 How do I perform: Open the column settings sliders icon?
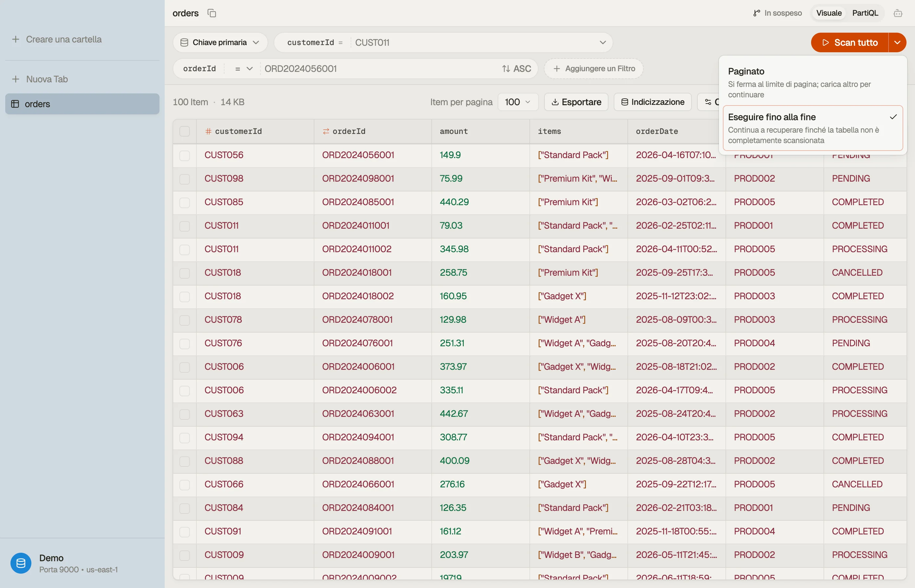pyautogui.click(x=707, y=102)
